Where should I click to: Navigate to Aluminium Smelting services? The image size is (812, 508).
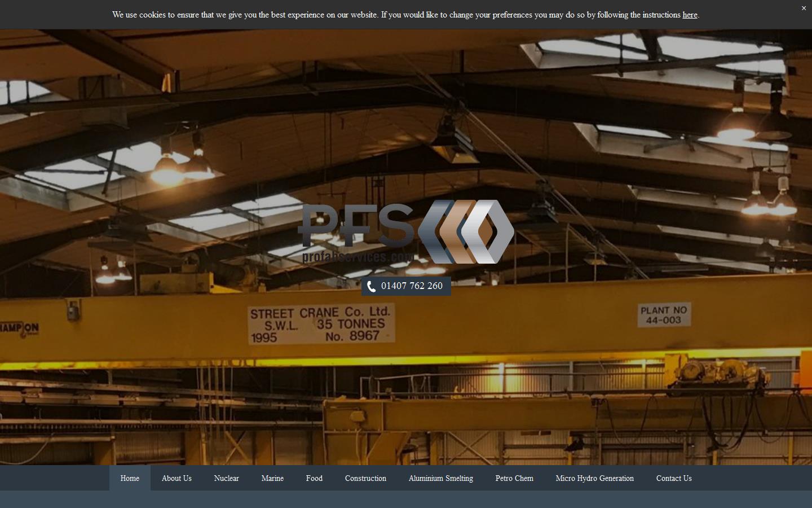440,478
